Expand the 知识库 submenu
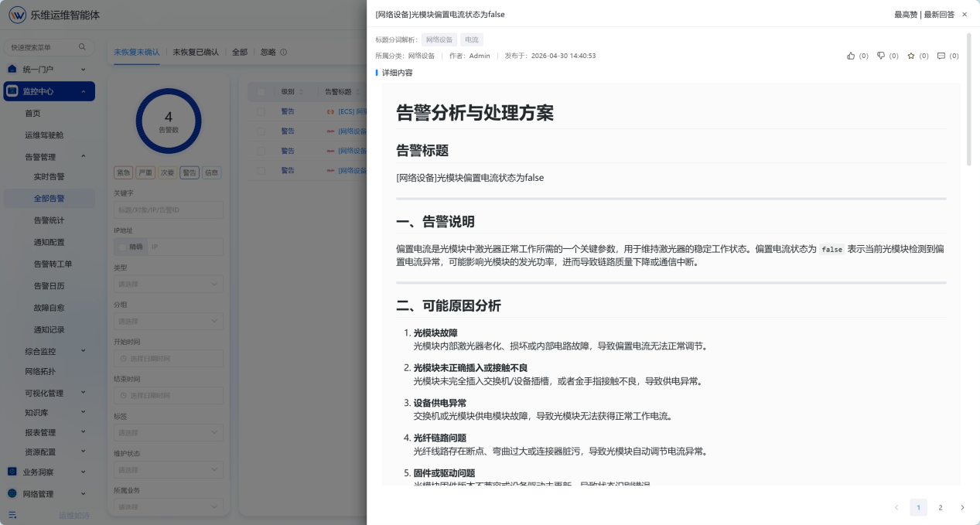980x525 pixels. click(x=83, y=412)
